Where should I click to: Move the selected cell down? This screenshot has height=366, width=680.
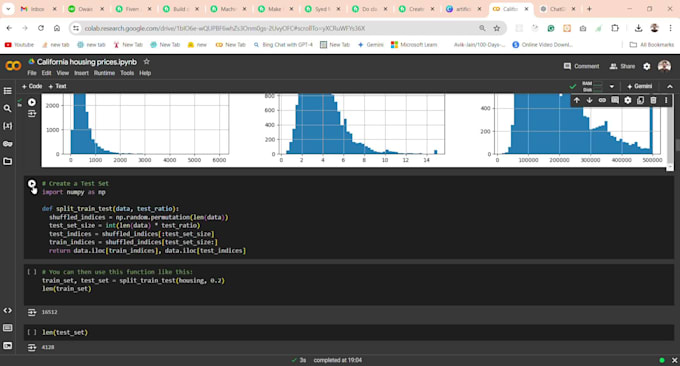click(589, 100)
